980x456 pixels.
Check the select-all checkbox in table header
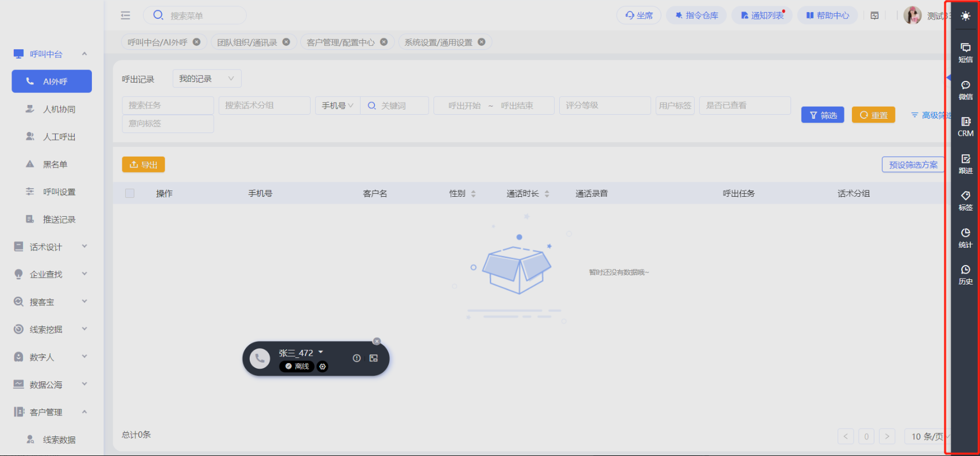coord(130,193)
